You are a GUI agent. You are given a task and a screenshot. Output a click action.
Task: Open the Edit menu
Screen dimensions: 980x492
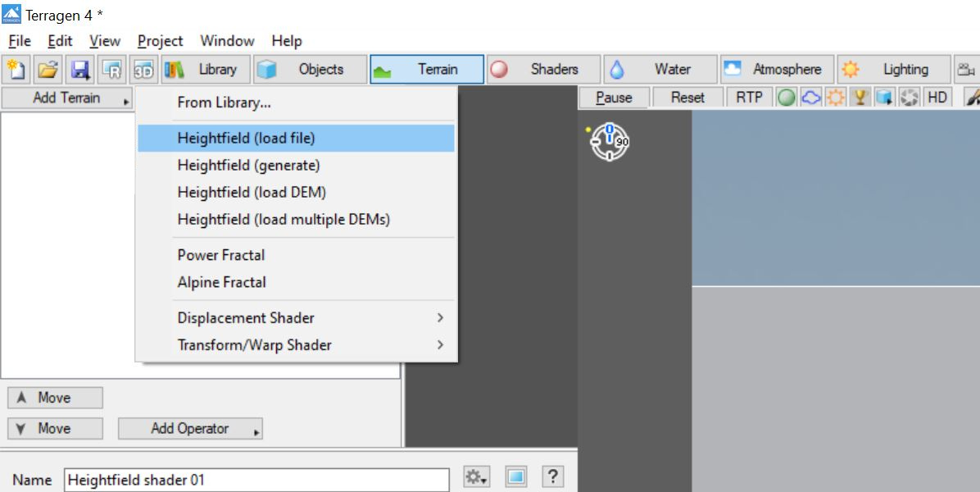[x=60, y=41]
